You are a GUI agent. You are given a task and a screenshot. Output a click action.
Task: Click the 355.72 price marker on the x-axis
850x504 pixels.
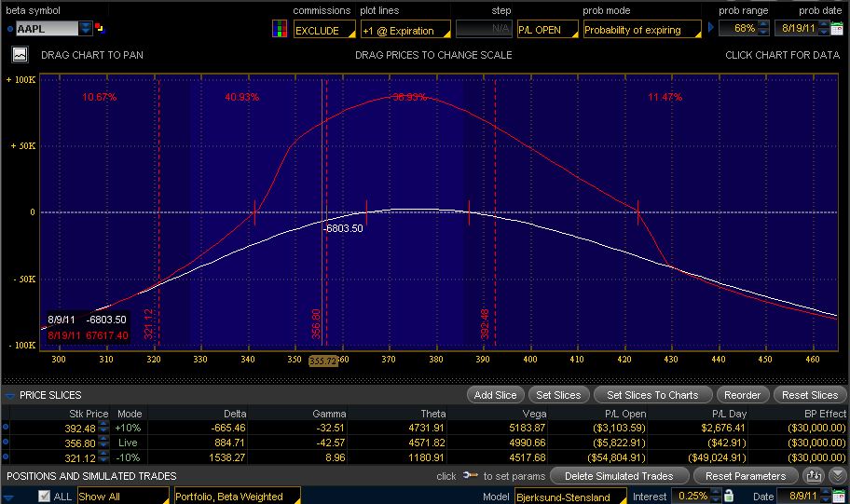(323, 361)
